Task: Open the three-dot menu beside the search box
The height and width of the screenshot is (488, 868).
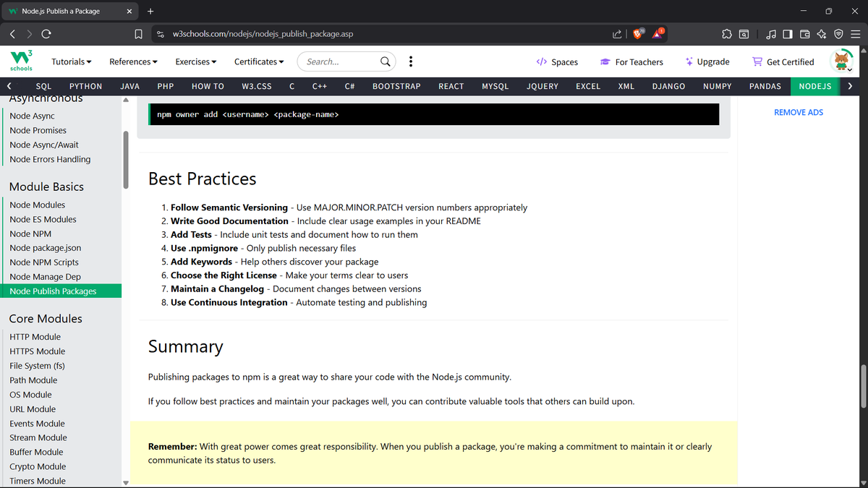Action: coord(411,61)
